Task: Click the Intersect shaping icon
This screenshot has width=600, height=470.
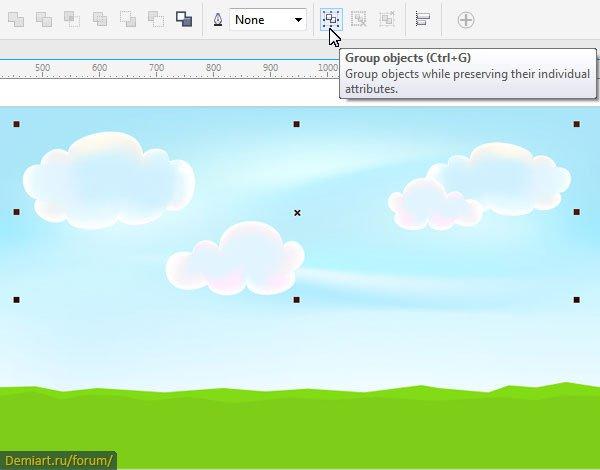Action: click(x=72, y=20)
